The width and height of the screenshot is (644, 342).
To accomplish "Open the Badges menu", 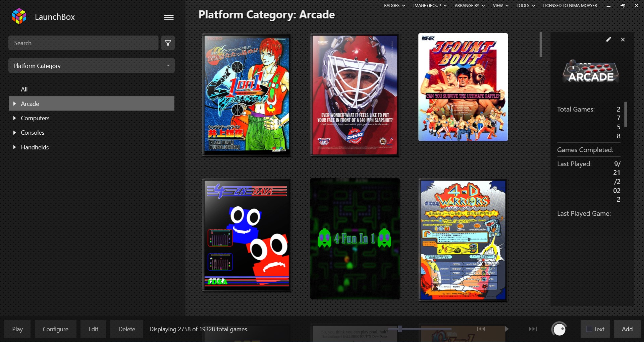I will [394, 5].
